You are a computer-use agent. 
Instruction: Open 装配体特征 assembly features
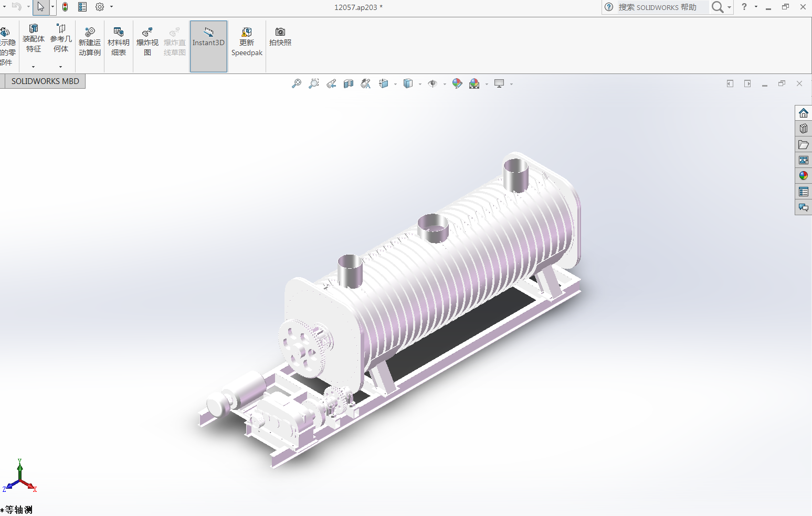coord(34,38)
